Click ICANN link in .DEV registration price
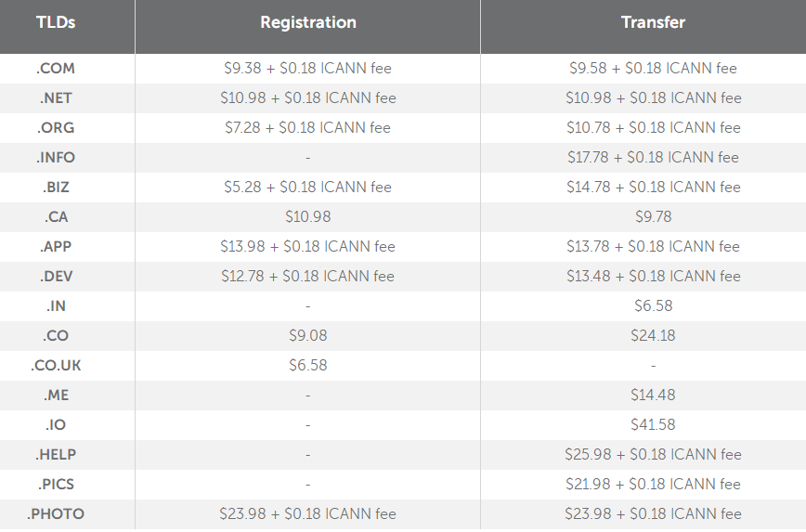Image resolution: width=806 pixels, height=532 pixels. [346, 276]
